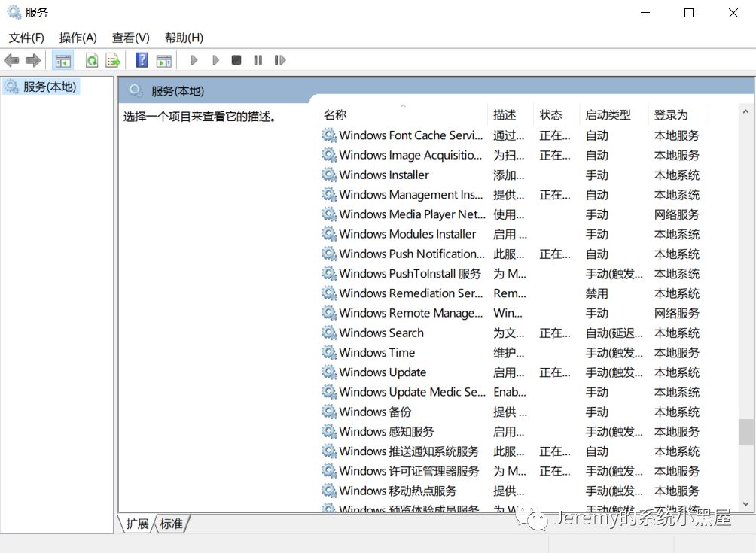The height and width of the screenshot is (553, 756).
Task: Click Enab... description of Update Medic Service
Action: click(510, 392)
